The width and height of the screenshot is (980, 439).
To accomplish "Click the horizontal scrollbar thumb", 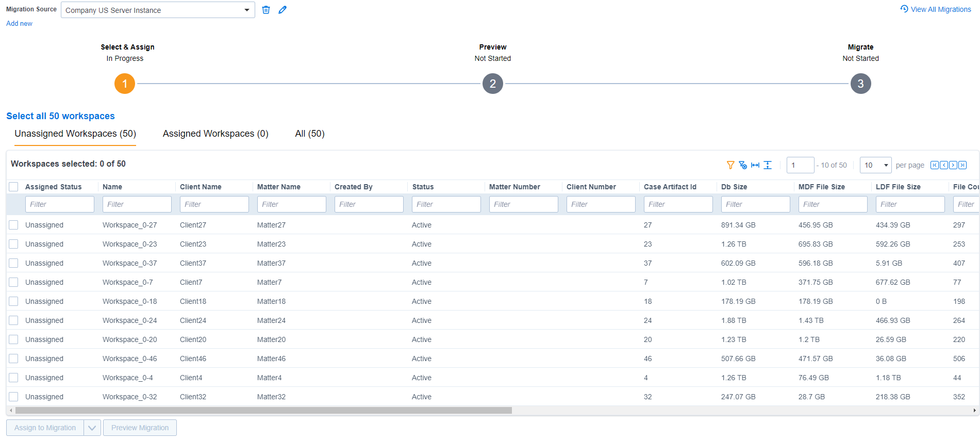I will pos(263,411).
